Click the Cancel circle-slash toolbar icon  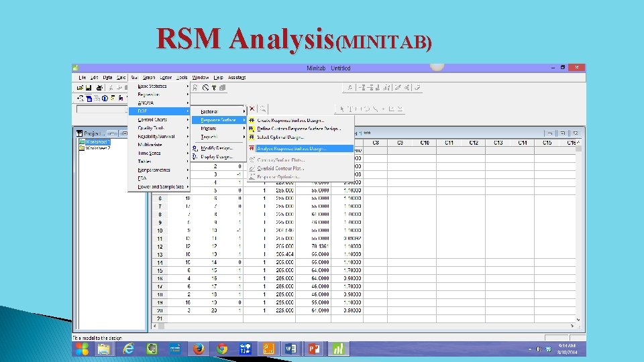(205, 87)
